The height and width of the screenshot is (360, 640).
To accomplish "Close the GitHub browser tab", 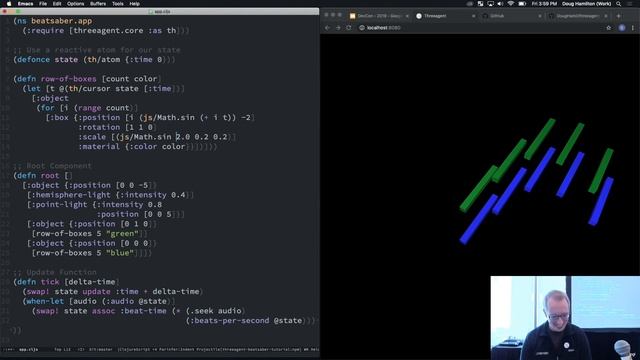I will click(540, 16).
